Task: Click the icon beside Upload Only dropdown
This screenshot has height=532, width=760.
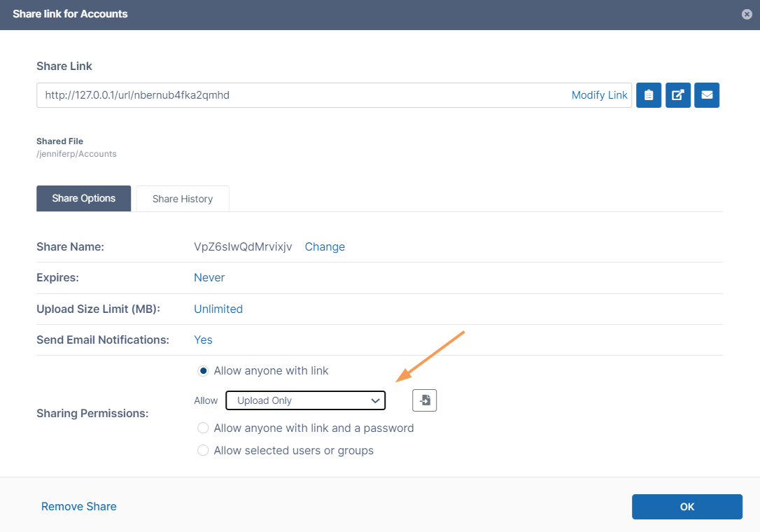Action: pos(424,400)
